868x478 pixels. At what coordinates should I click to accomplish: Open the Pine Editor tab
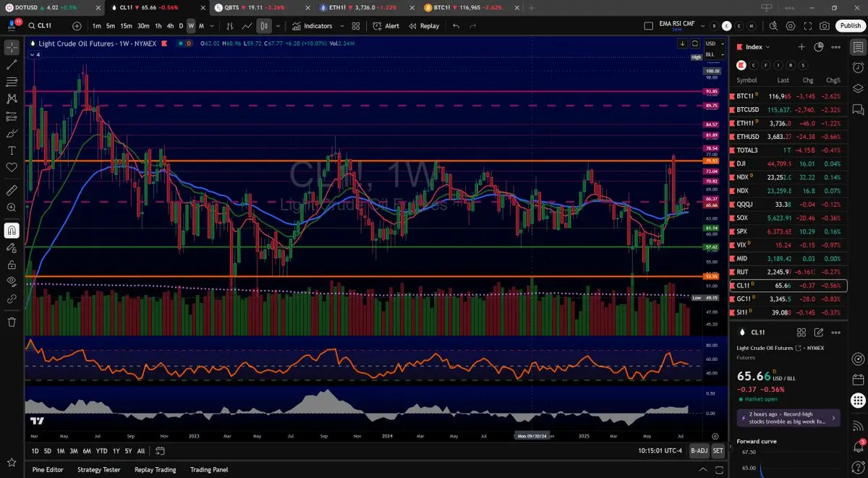coord(48,469)
